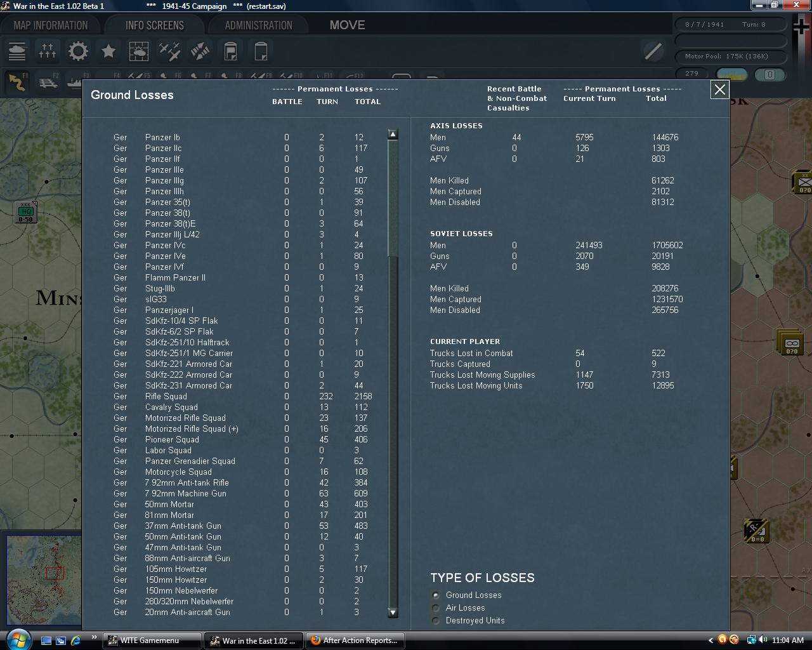812x650 pixels.
Task: Click the pill button showing 0
Action: pos(770,74)
